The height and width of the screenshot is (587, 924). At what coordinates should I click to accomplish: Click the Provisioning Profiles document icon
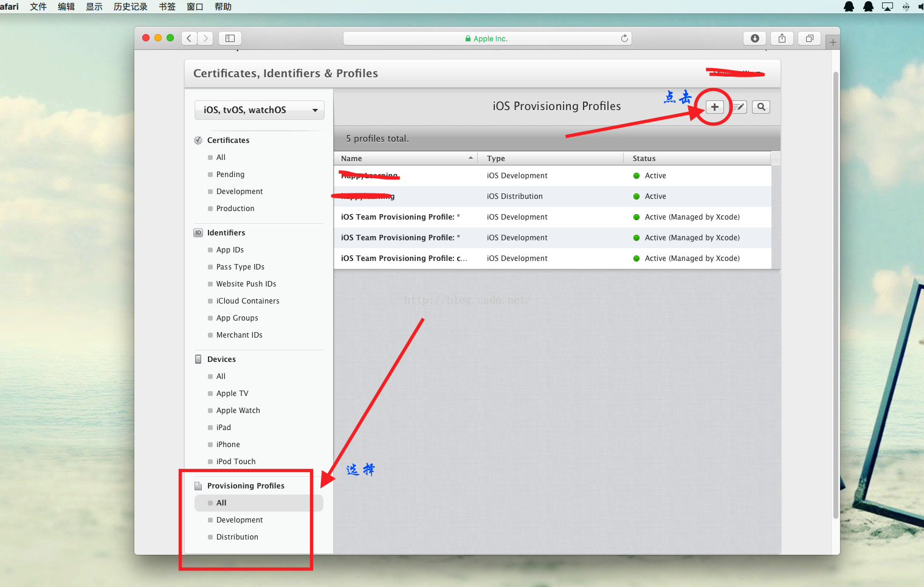[x=198, y=486]
